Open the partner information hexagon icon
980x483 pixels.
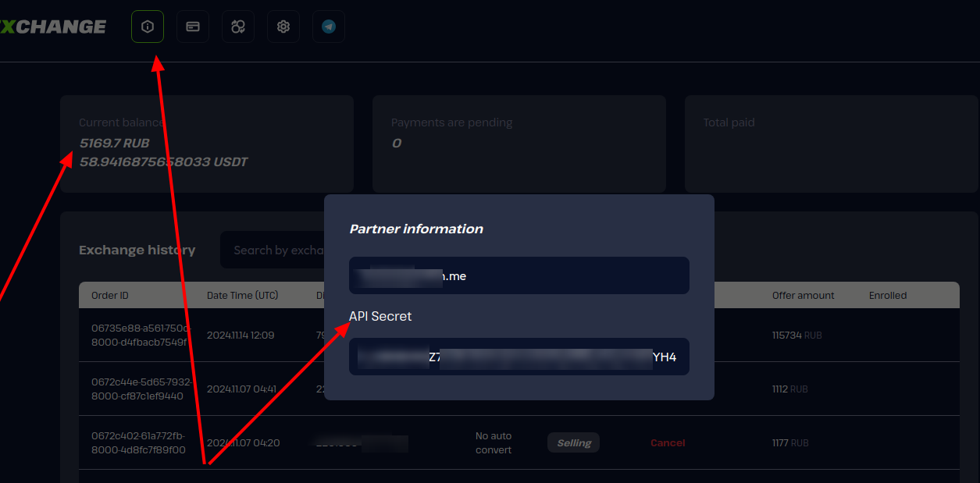tap(148, 27)
